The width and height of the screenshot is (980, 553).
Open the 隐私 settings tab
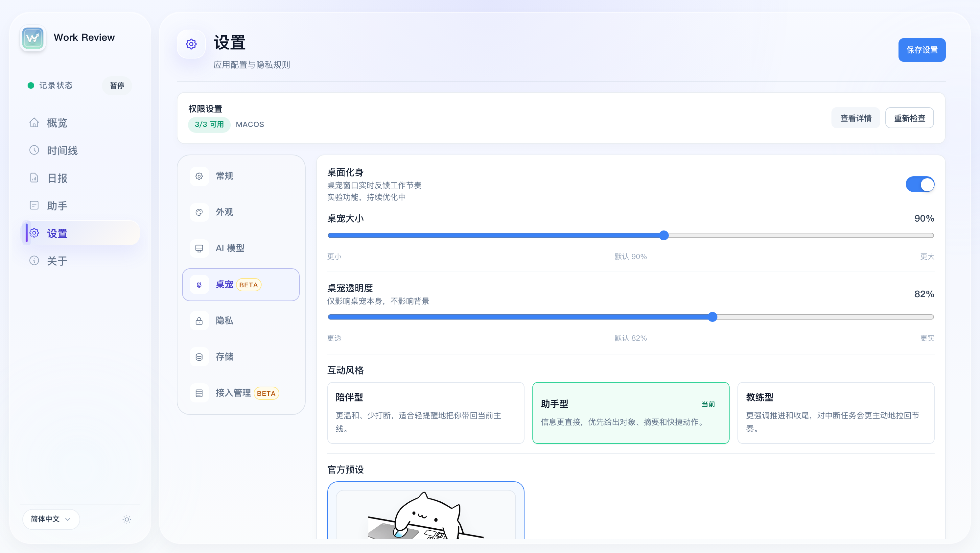tap(241, 321)
